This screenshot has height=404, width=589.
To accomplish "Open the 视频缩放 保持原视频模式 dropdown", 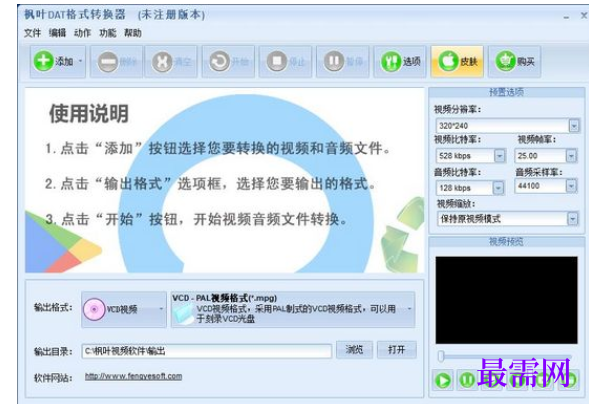I will pyautogui.click(x=572, y=219).
